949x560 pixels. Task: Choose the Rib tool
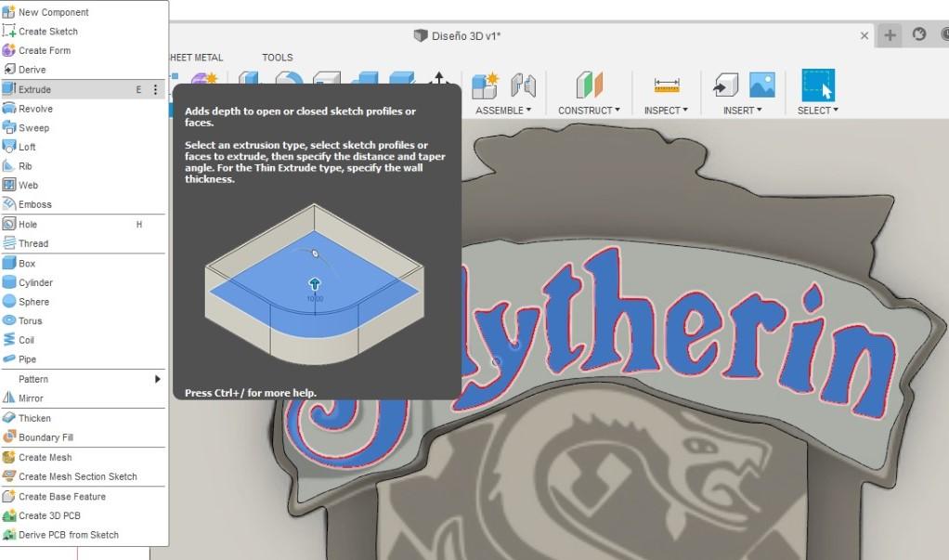pos(84,166)
